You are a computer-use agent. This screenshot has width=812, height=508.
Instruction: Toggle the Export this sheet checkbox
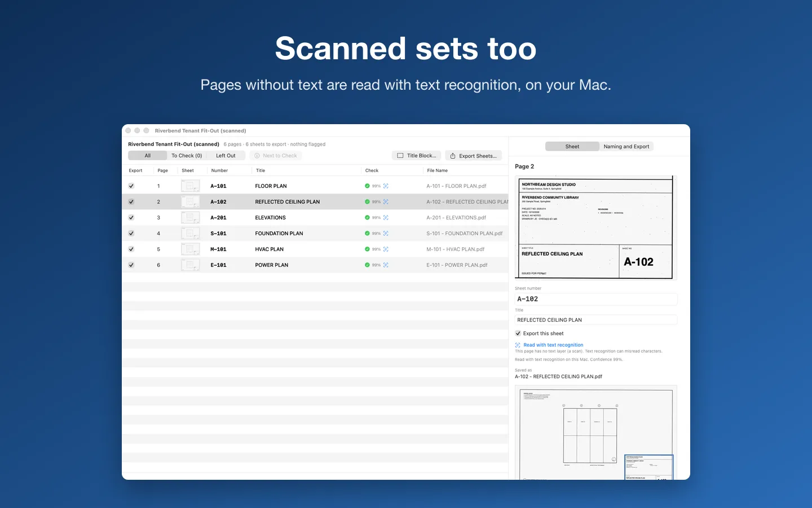click(518, 334)
